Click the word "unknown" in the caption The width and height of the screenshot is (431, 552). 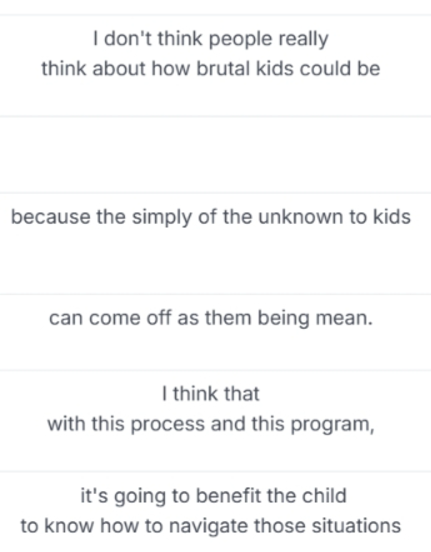pos(300,217)
